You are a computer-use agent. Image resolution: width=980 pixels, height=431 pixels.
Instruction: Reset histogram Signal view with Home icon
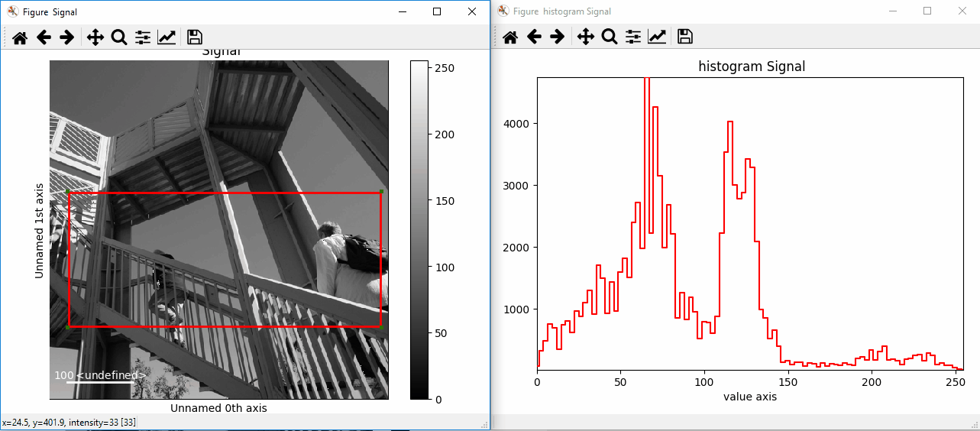(x=509, y=37)
